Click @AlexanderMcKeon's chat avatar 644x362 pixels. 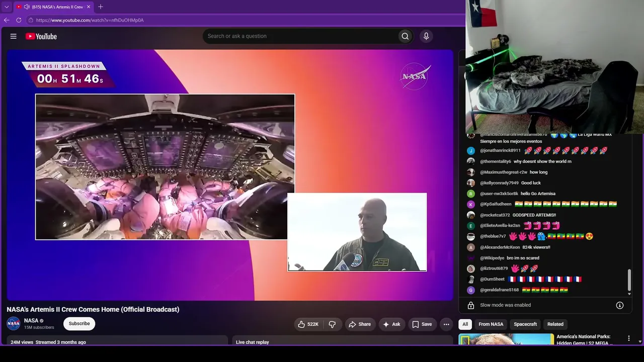coord(471,247)
